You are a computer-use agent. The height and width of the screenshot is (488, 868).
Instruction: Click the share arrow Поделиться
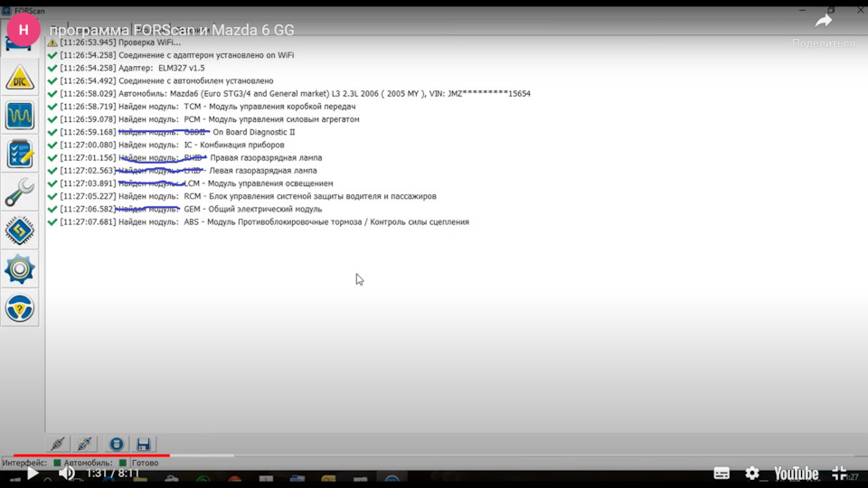(x=823, y=31)
